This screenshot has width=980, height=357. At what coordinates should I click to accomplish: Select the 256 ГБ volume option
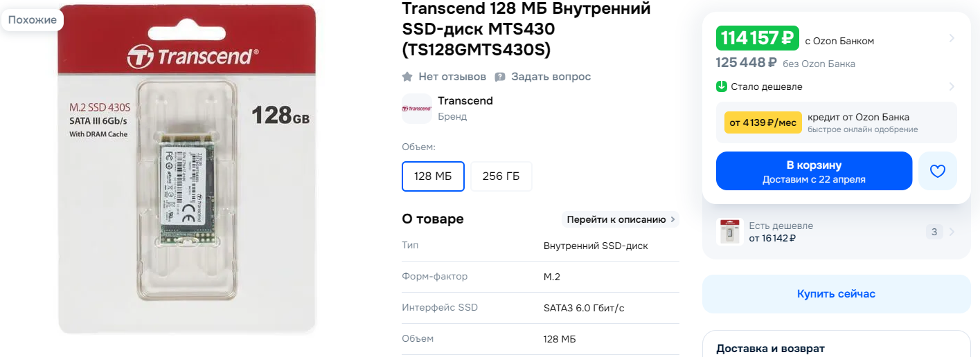pyautogui.click(x=501, y=176)
